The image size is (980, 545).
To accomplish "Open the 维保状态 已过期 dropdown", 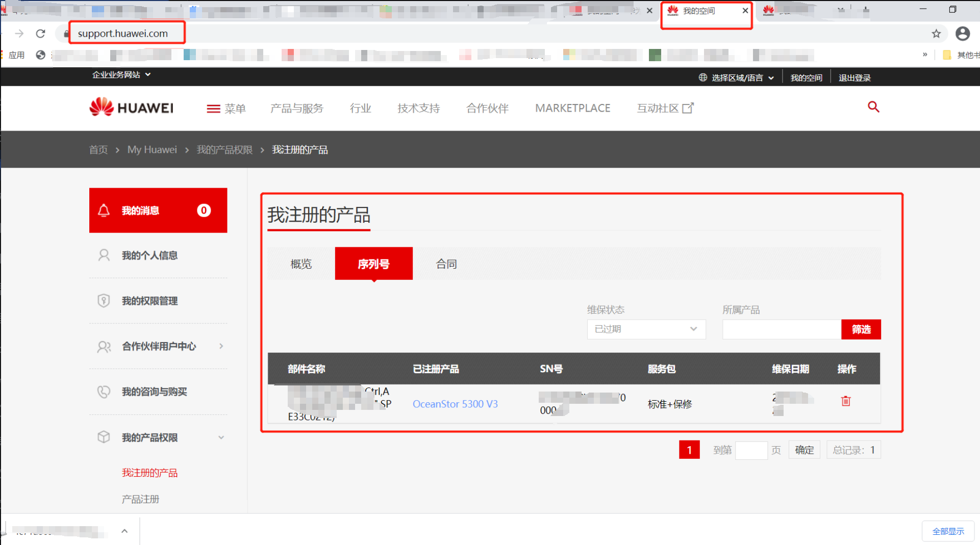I will pyautogui.click(x=646, y=329).
